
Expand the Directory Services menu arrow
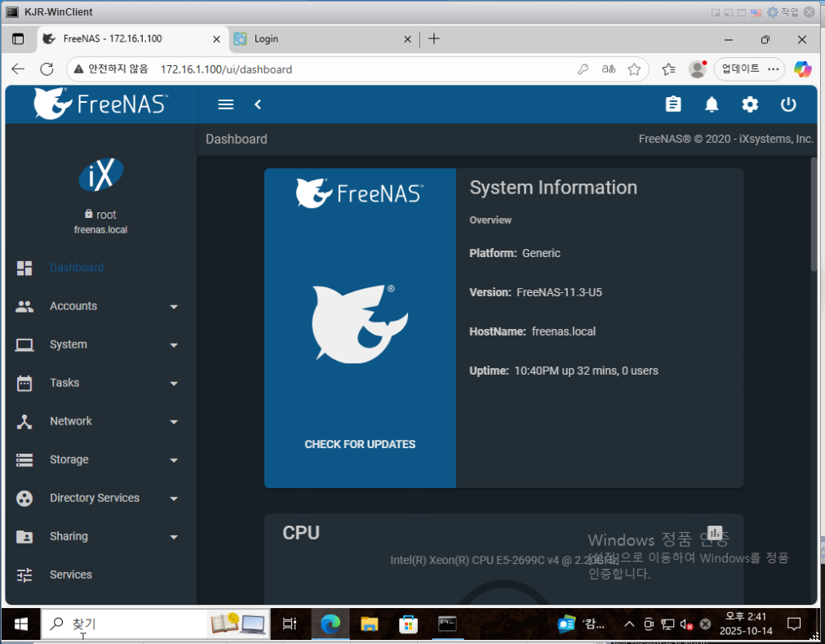click(174, 499)
